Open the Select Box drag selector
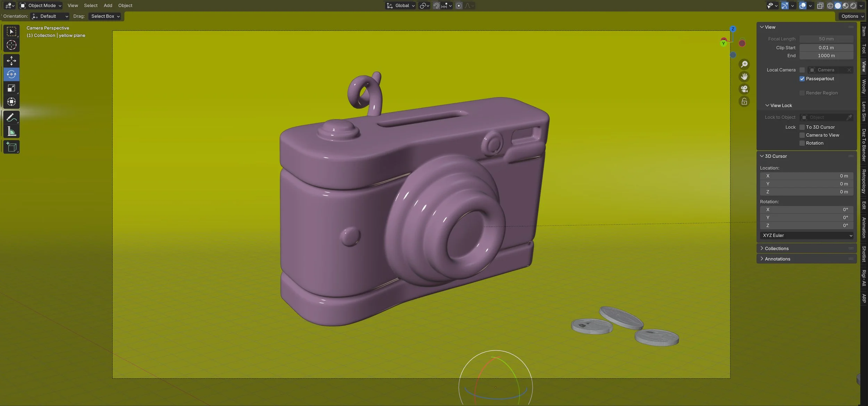 click(x=105, y=16)
